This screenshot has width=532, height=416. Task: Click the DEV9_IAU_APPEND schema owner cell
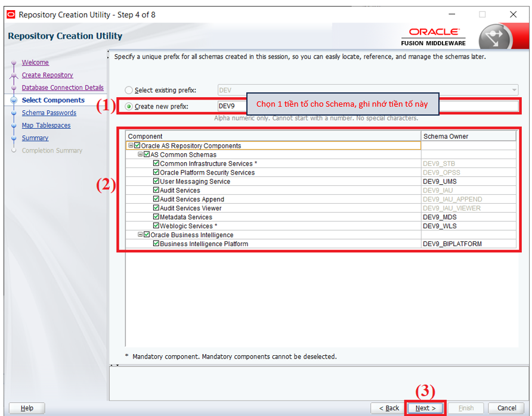[x=469, y=199]
